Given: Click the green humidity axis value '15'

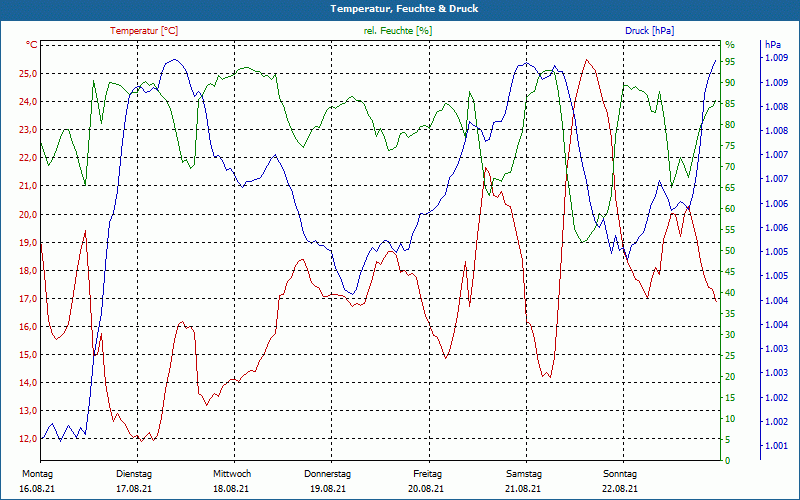Looking at the screenshot, I should pos(730,397).
